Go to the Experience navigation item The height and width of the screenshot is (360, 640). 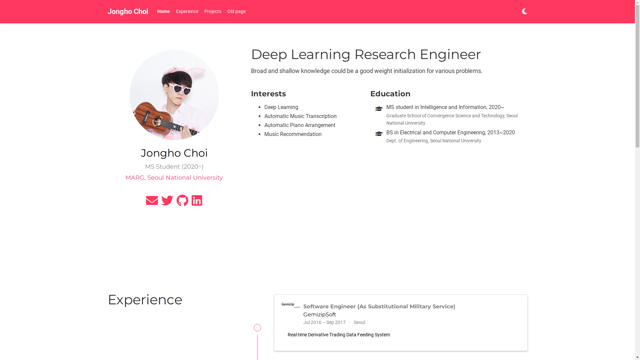click(x=187, y=11)
